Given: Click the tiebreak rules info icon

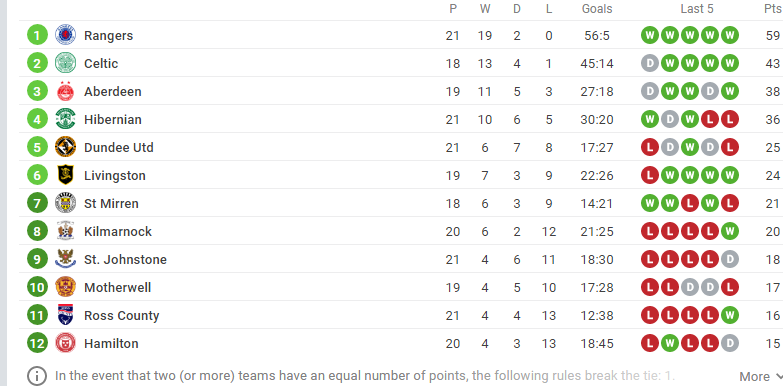Looking at the screenshot, I should (37, 376).
